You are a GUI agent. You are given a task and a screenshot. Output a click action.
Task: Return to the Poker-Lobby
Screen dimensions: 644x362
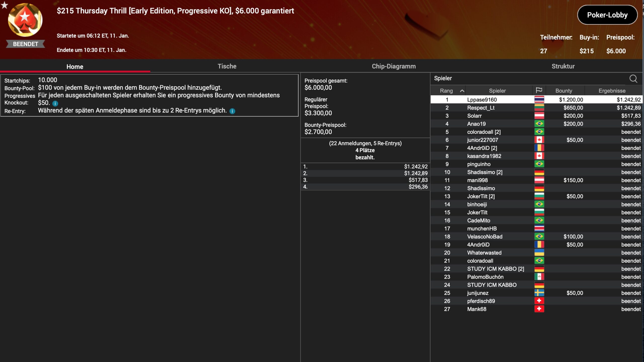point(607,15)
